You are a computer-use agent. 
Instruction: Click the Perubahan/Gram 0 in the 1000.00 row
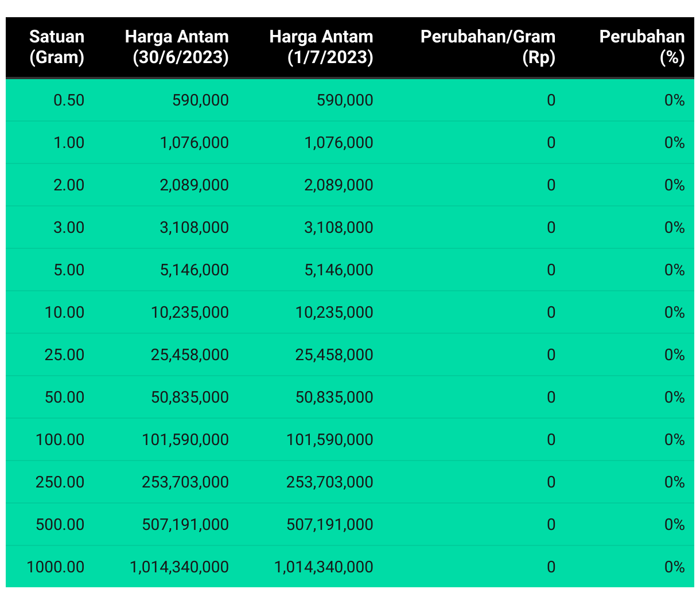pyautogui.click(x=551, y=567)
